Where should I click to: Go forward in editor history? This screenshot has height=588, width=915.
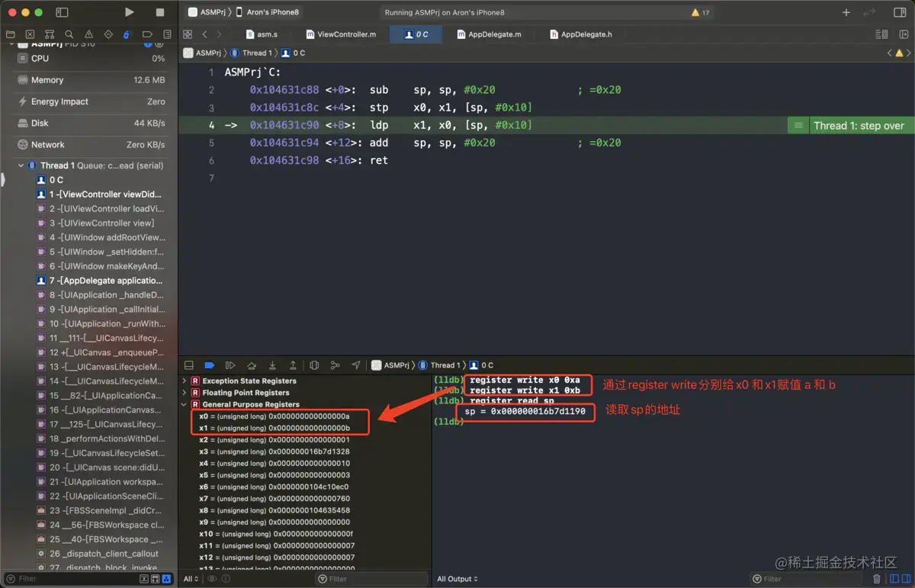[x=219, y=34]
